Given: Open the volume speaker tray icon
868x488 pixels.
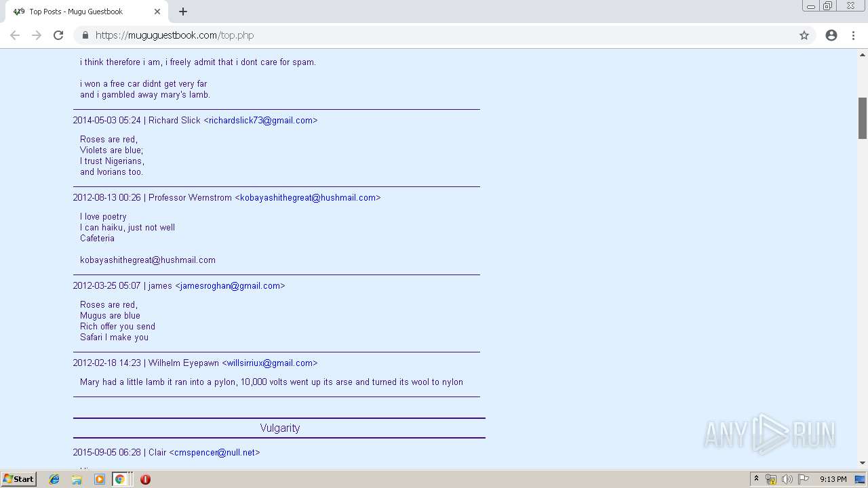Looking at the screenshot, I should tap(787, 479).
